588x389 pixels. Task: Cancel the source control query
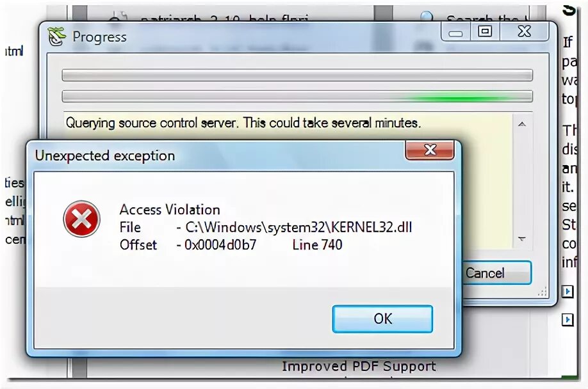[x=496, y=273]
